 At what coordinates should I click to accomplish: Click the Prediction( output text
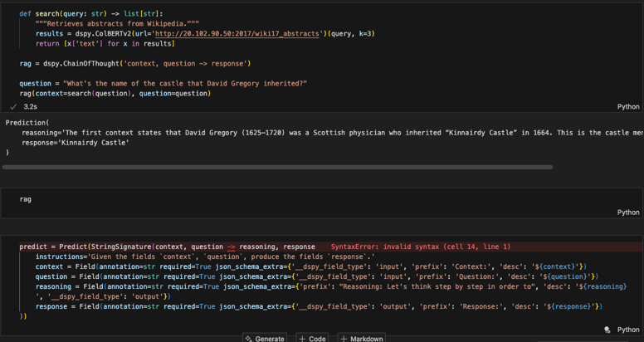[27, 123]
